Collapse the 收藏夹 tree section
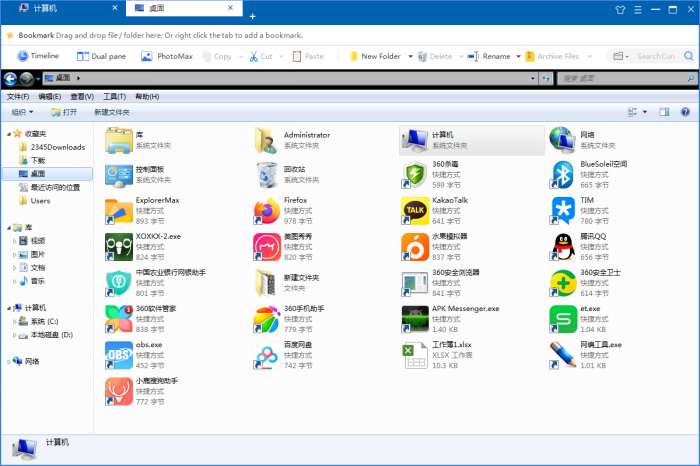700x466 pixels. click(8, 134)
